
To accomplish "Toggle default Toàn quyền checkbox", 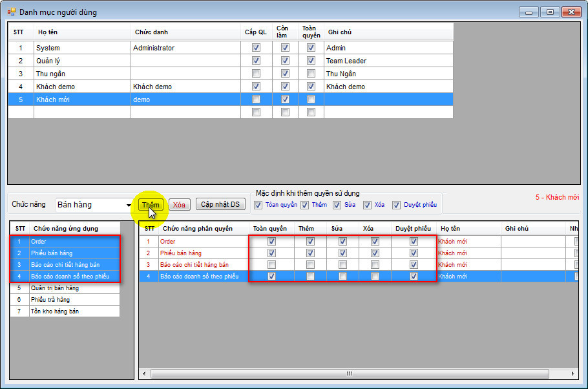I will tap(258, 205).
